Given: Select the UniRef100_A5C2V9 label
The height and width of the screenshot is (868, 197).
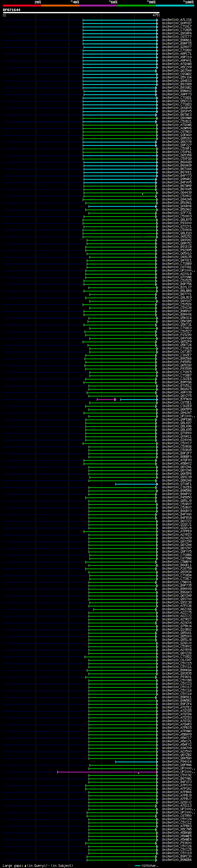Looking at the screenshot, I should pos(176,67).
